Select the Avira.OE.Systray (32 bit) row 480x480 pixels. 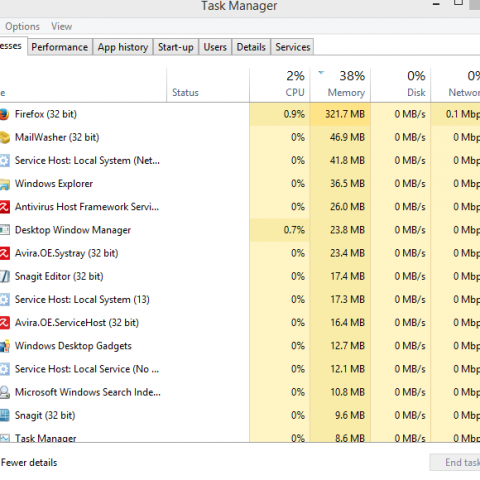click(x=240, y=253)
